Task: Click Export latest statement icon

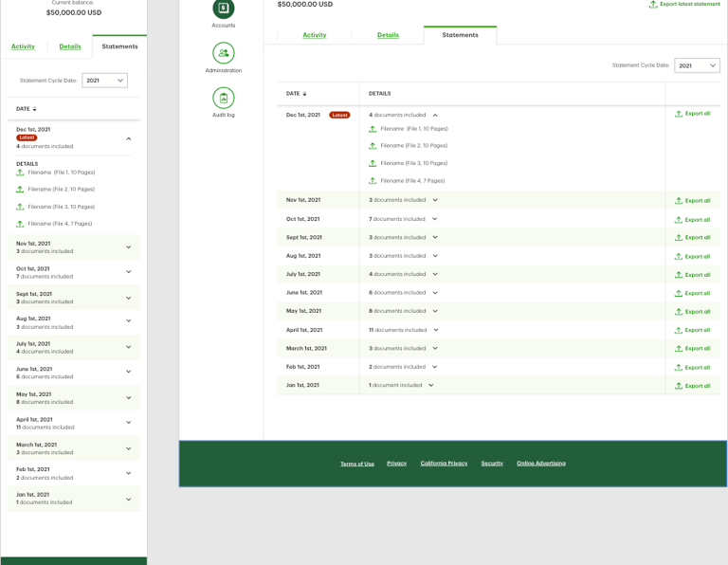Action: [x=653, y=4]
